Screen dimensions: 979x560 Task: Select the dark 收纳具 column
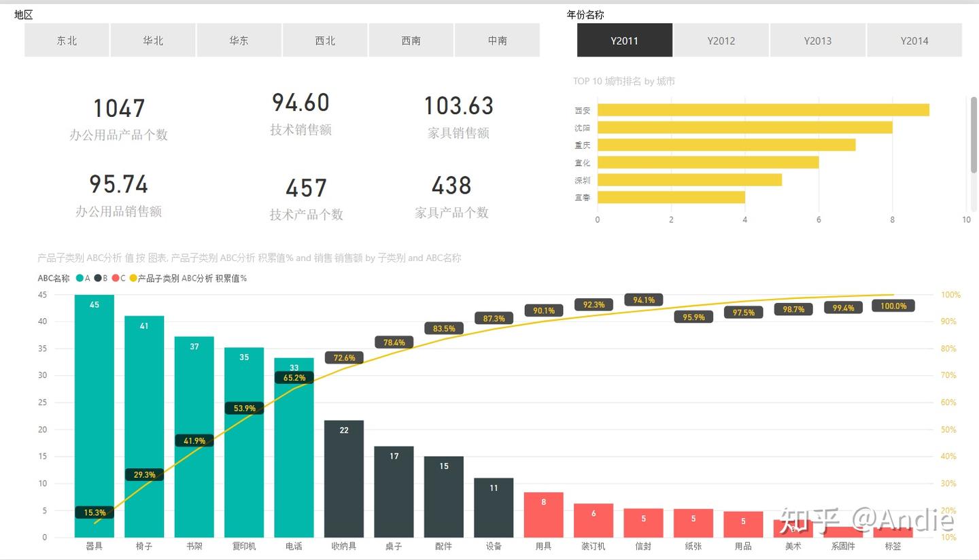[344, 479]
